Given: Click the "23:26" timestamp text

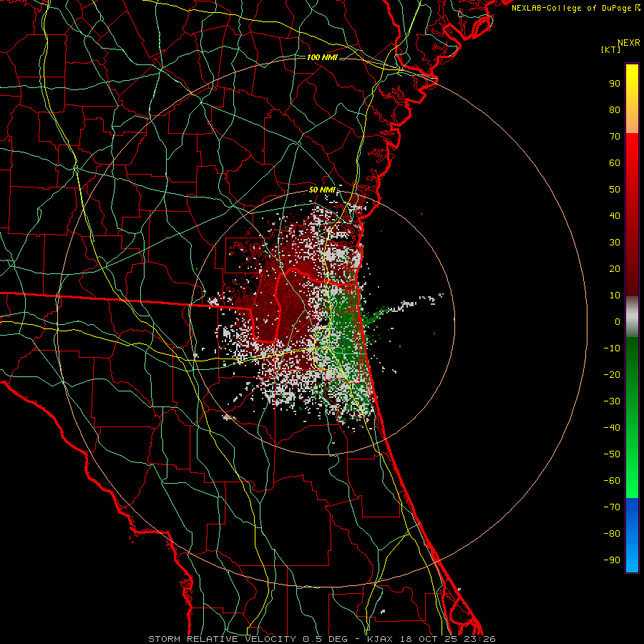Looking at the screenshot, I should point(480,639).
